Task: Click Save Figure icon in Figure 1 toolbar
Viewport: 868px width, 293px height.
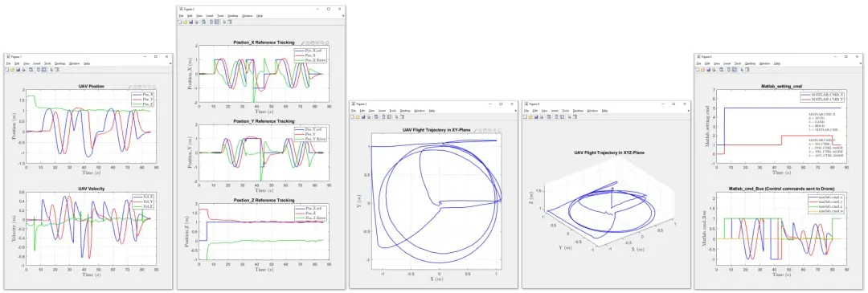Action: coord(18,70)
